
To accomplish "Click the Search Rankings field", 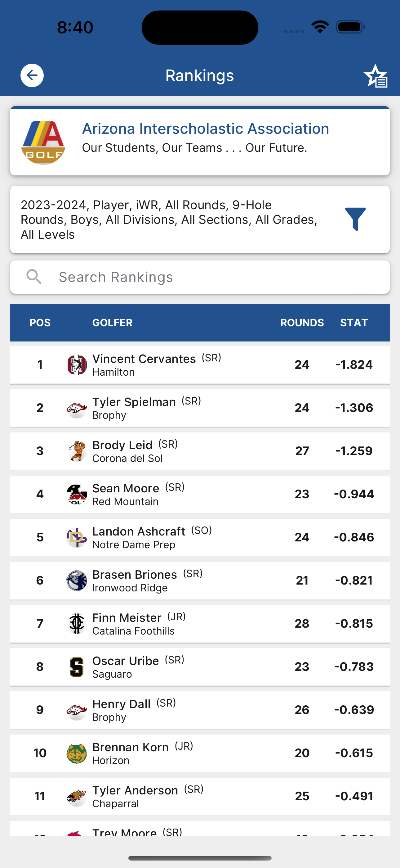I will tap(200, 277).
